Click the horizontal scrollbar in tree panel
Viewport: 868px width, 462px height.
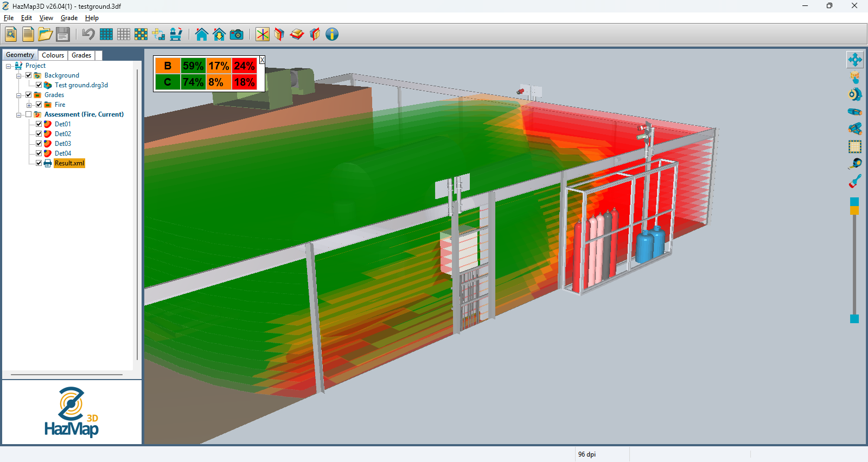67,375
